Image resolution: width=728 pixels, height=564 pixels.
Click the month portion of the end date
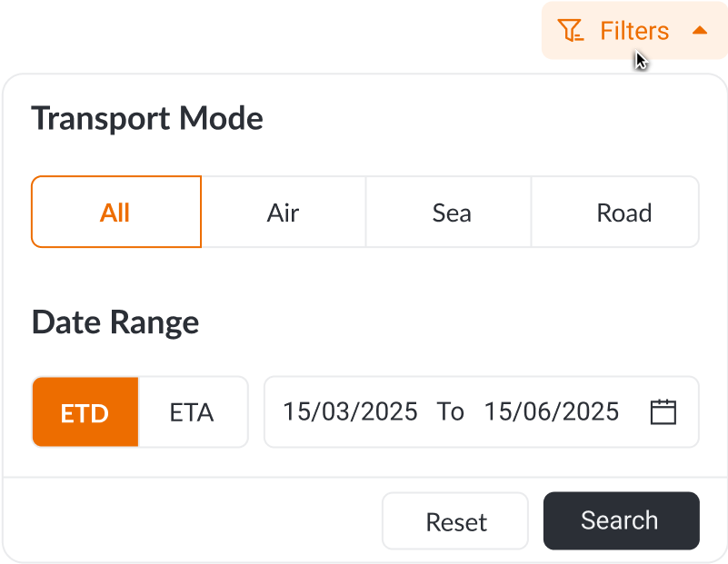(x=533, y=411)
